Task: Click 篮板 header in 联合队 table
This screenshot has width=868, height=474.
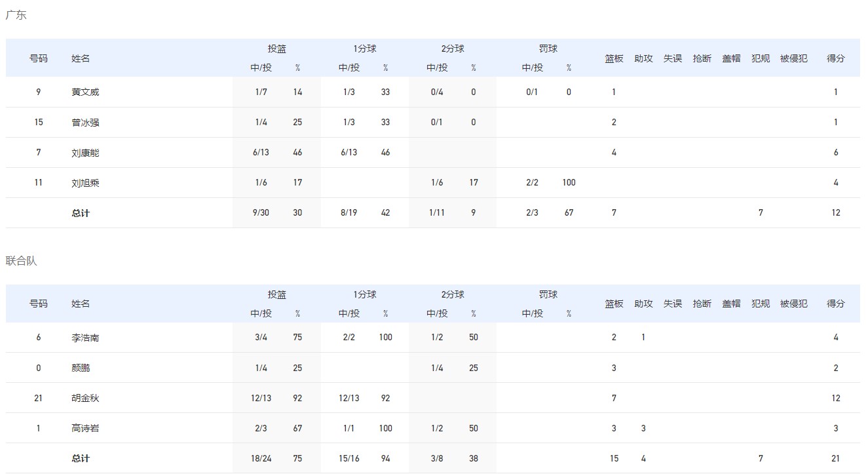Action: click(614, 304)
